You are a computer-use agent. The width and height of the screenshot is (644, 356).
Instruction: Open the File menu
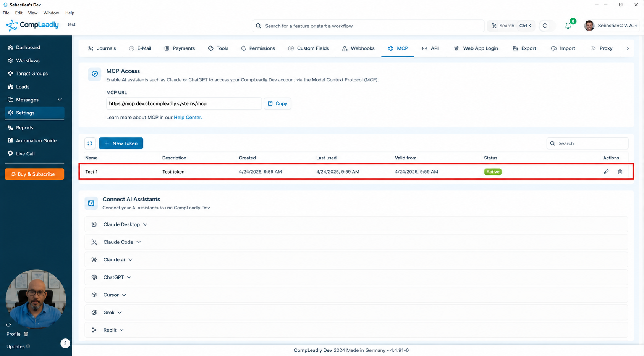tap(6, 13)
